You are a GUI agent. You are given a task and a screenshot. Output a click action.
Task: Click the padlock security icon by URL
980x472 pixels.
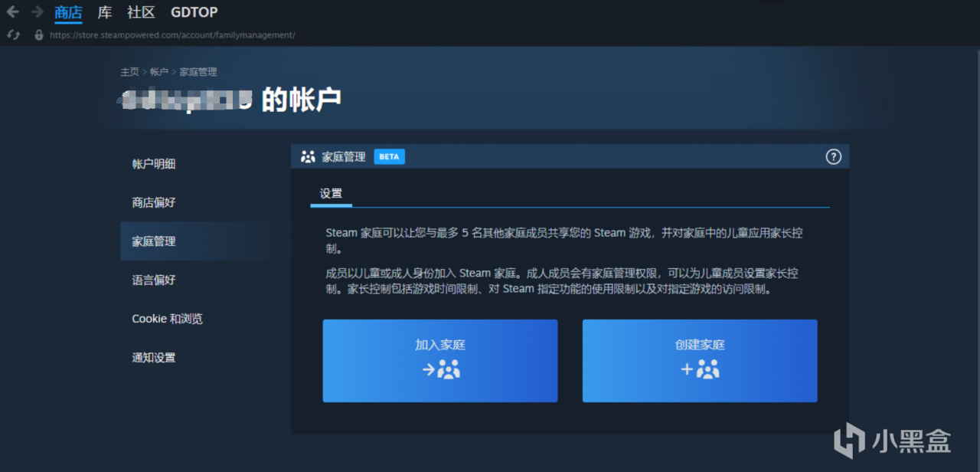(39, 34)
